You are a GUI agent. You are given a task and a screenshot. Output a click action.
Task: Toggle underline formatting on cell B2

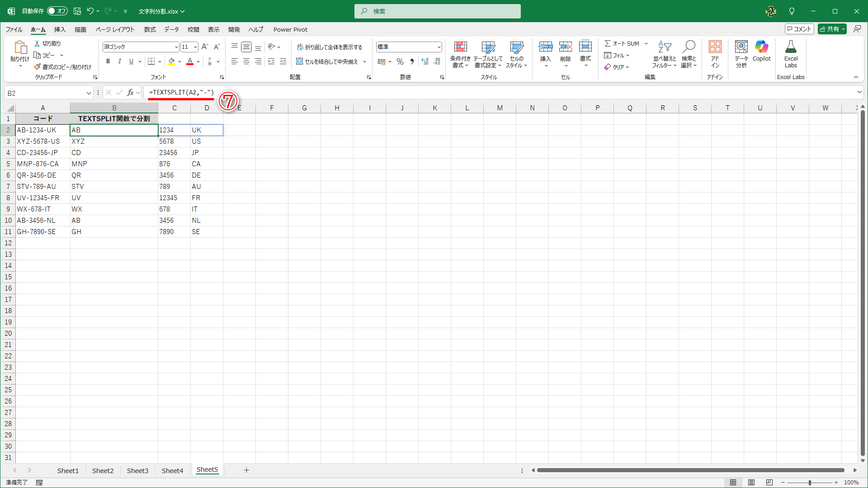click(x=131, y=61)
